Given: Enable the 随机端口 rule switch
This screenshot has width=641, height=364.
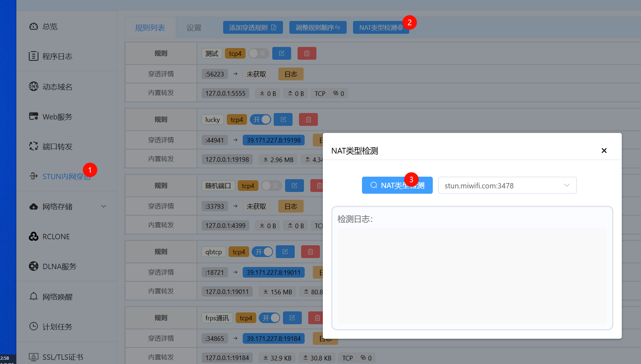Looking at the screenshot, I should (x=271, y=186).
